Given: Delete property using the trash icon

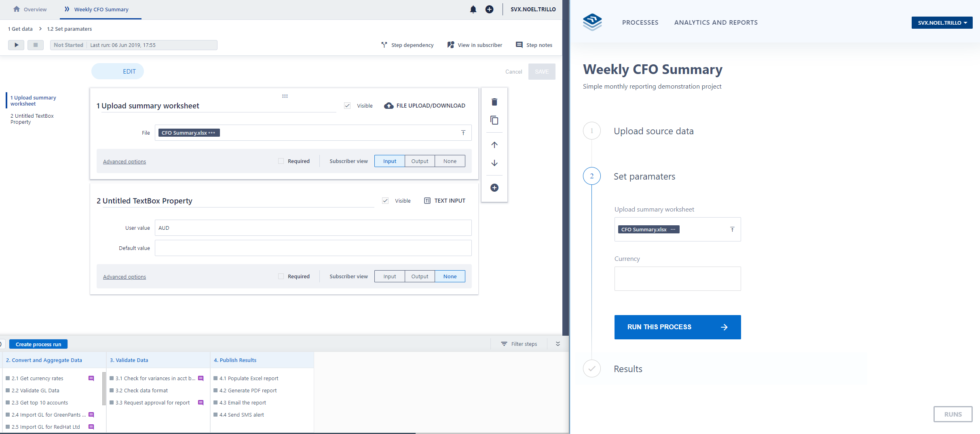Looking at the screenshot, I should pos(494,102).
